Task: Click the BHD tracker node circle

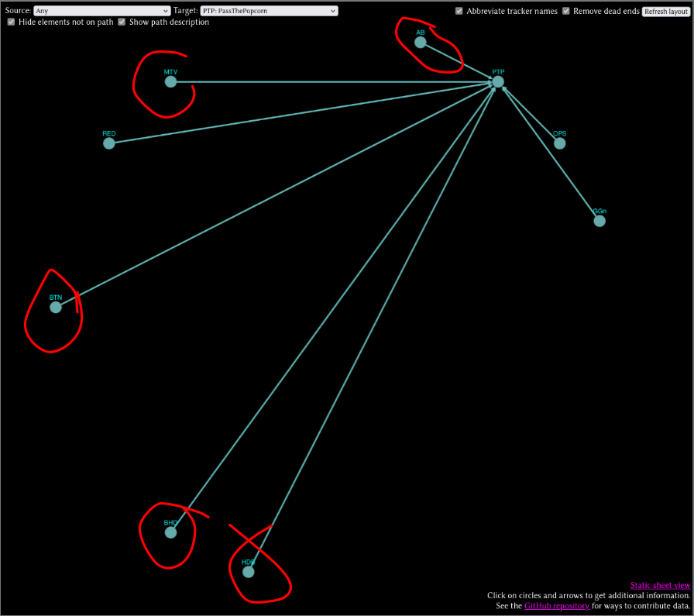Action: [x=170, y=533]
